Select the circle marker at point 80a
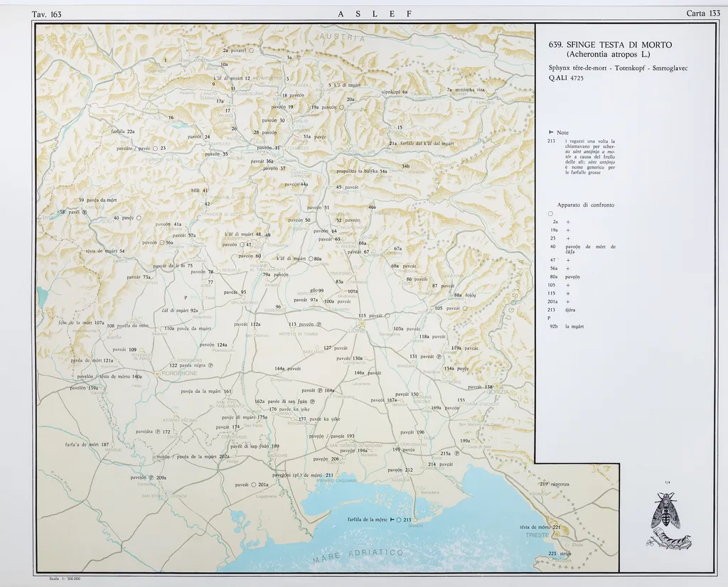 311,259
